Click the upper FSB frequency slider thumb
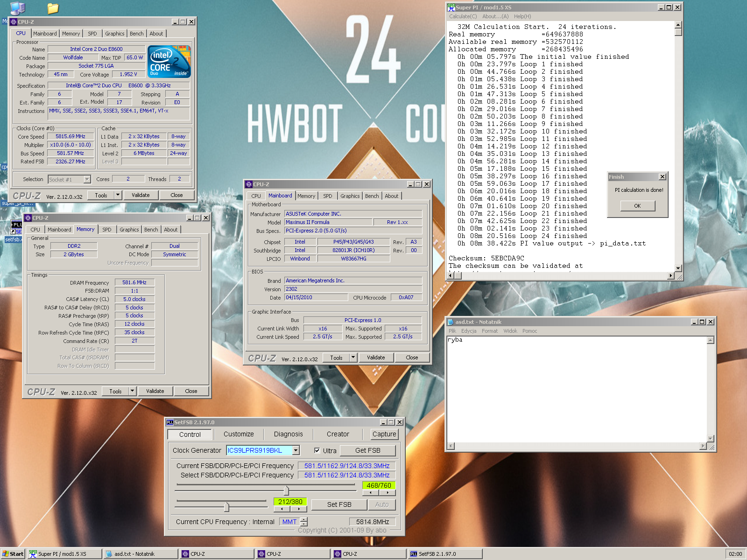 click(x=286, y=491)
